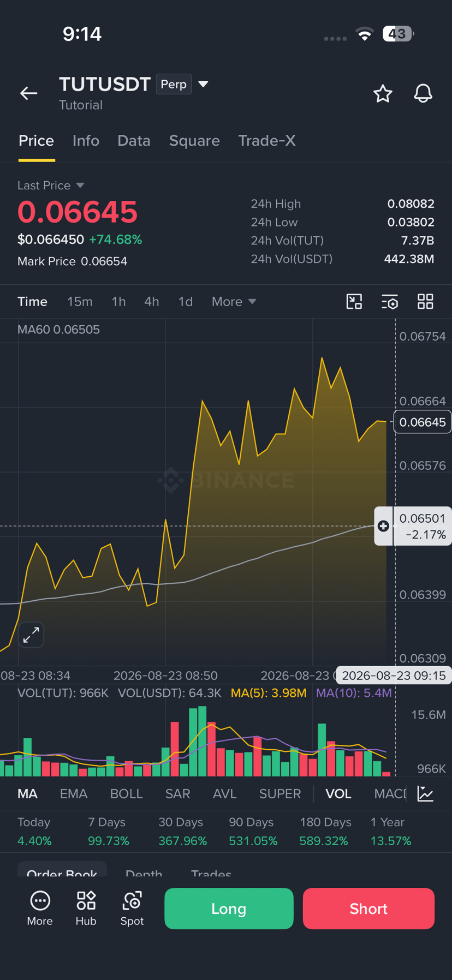Image resolution: width=452 pixels, height=980 pixels.
Task: Add TUTUSDT to favorites with star icon
Action: tap(383, 94)
